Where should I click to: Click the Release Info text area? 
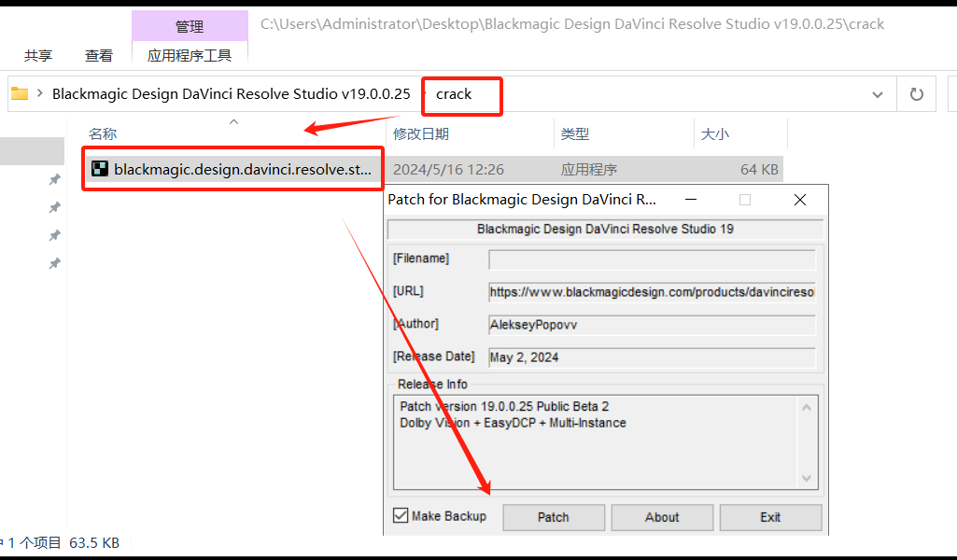597,442
